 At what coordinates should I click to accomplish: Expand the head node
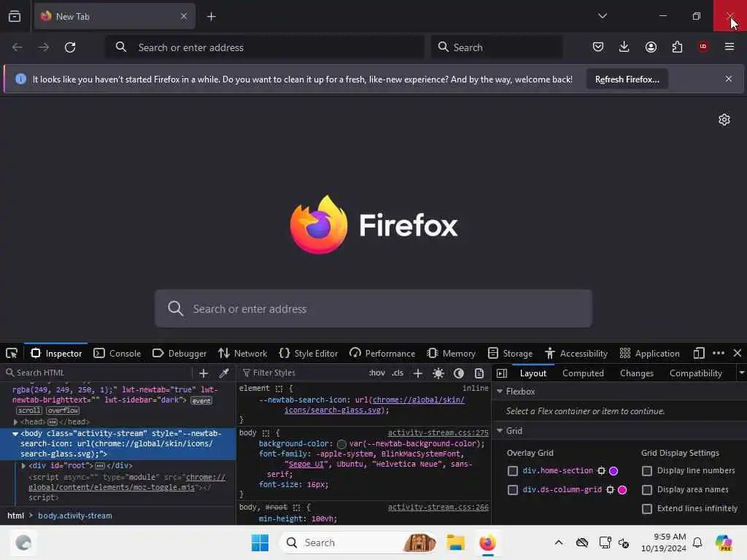[16, 422]
